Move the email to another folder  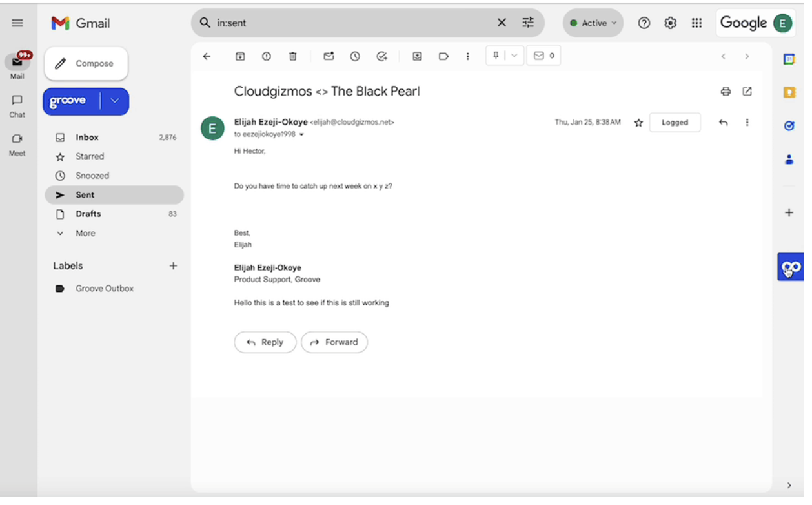(x=417, y=56)
